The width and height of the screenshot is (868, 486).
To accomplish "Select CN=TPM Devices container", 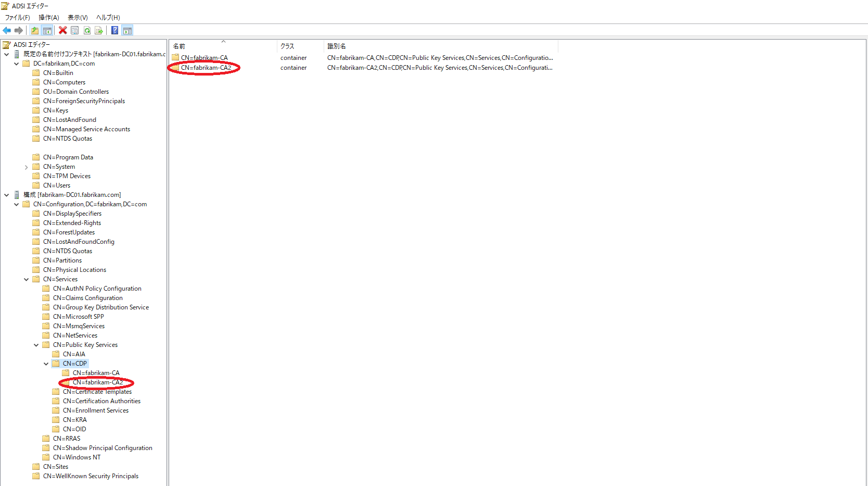I will click(67, 176).
